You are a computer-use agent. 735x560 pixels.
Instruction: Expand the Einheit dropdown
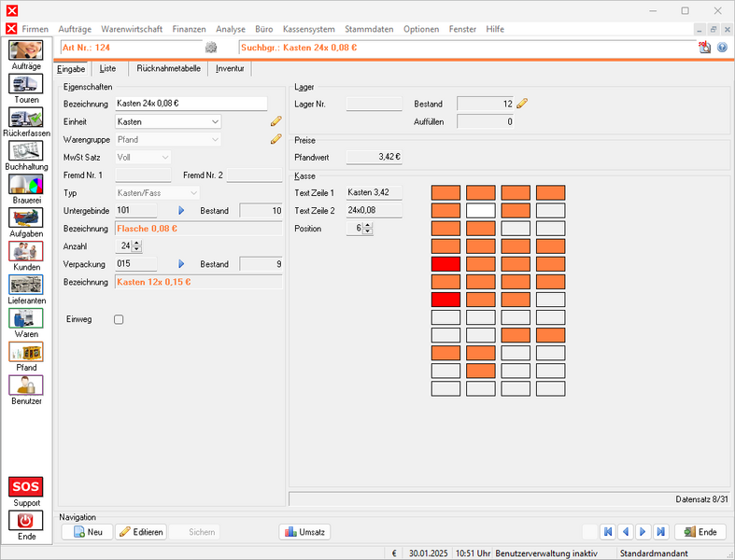pyautogui.click(x=215, y=121)
